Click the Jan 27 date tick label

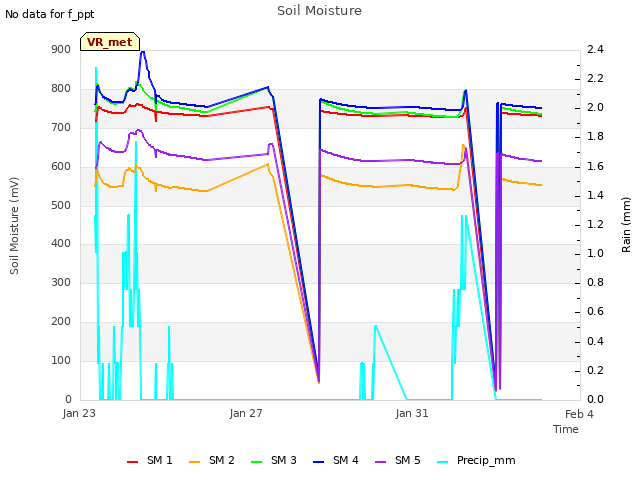pos(246,413)
